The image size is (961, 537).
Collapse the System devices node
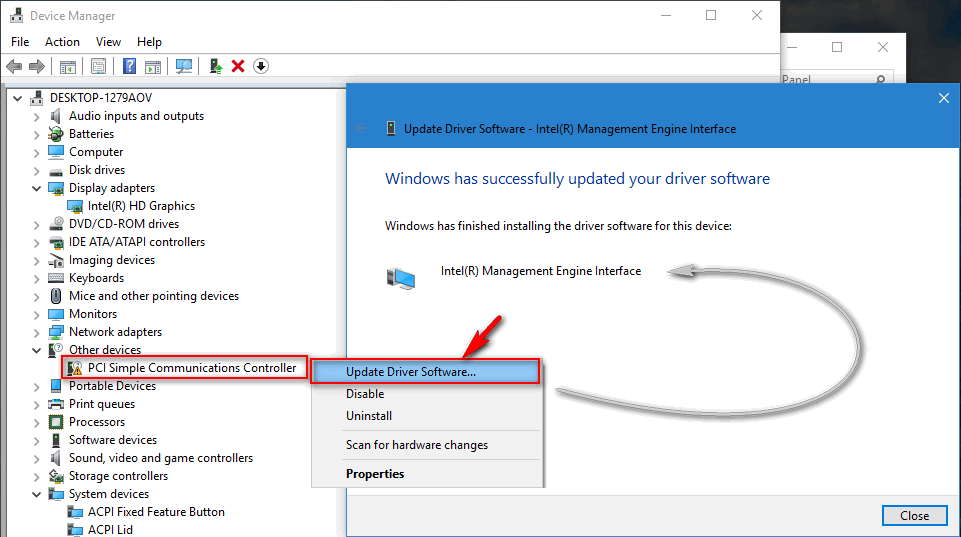tap(36, 494)
